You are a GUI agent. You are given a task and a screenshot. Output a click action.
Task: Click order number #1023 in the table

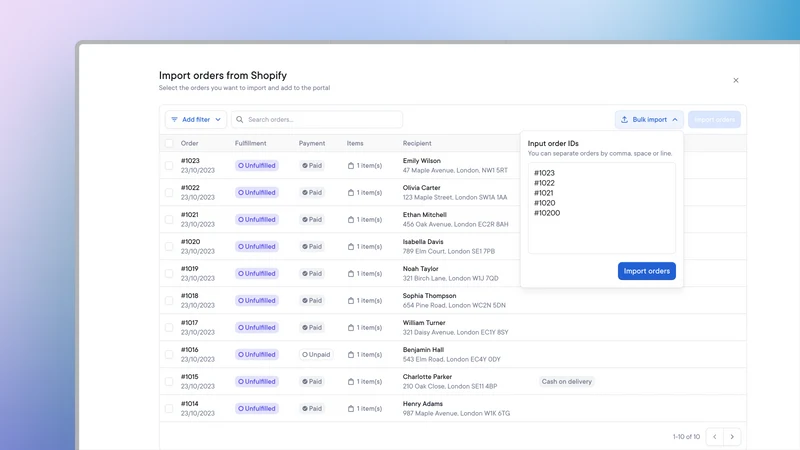coord(190,161)
